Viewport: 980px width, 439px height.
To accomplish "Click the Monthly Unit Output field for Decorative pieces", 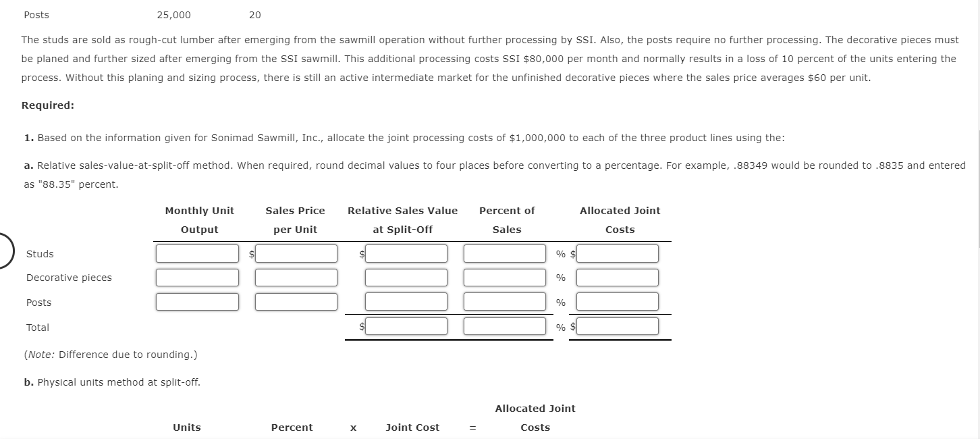I will 197,277.
